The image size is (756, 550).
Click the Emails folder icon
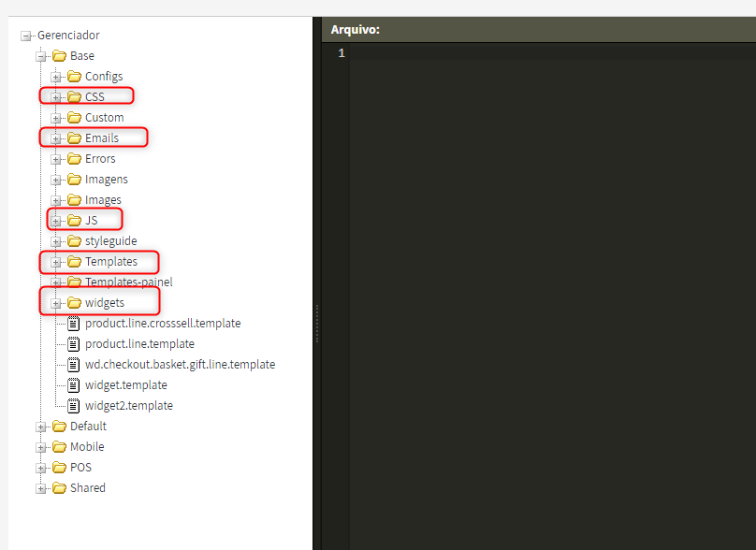[74, 138]
